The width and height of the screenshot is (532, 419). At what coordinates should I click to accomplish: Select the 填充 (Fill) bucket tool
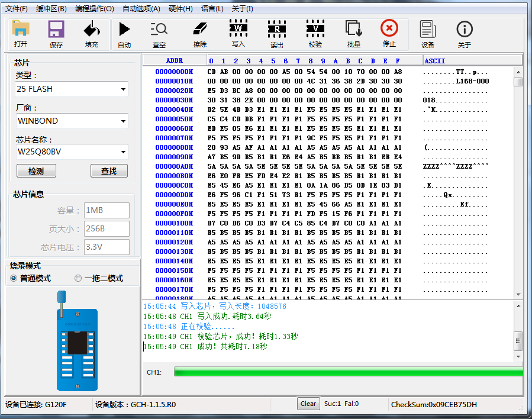click(92, 29)
